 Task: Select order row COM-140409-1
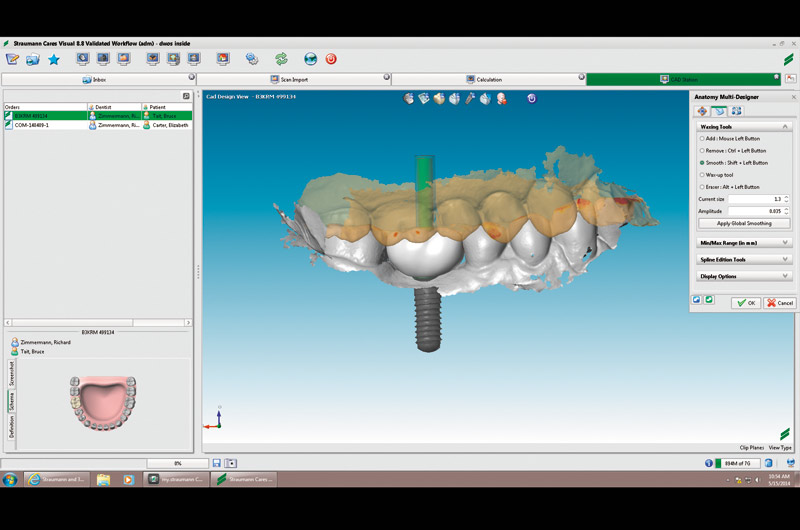[x=98, y=125]
